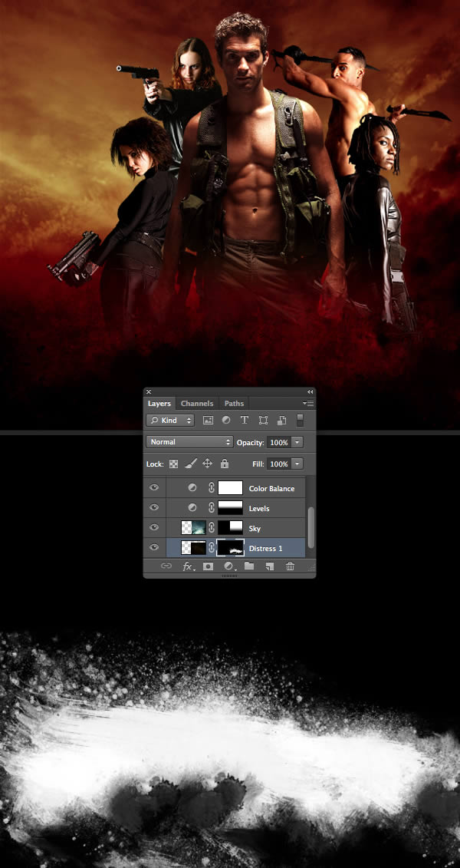Image resolution: width=460 pixels, height=868 pixels.
Task: Lock image pixels brush icon
Action: coord(191,464)
